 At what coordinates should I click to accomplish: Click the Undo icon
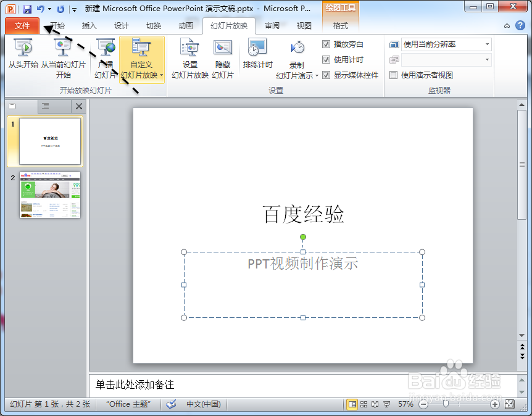[x=40, y=9]
